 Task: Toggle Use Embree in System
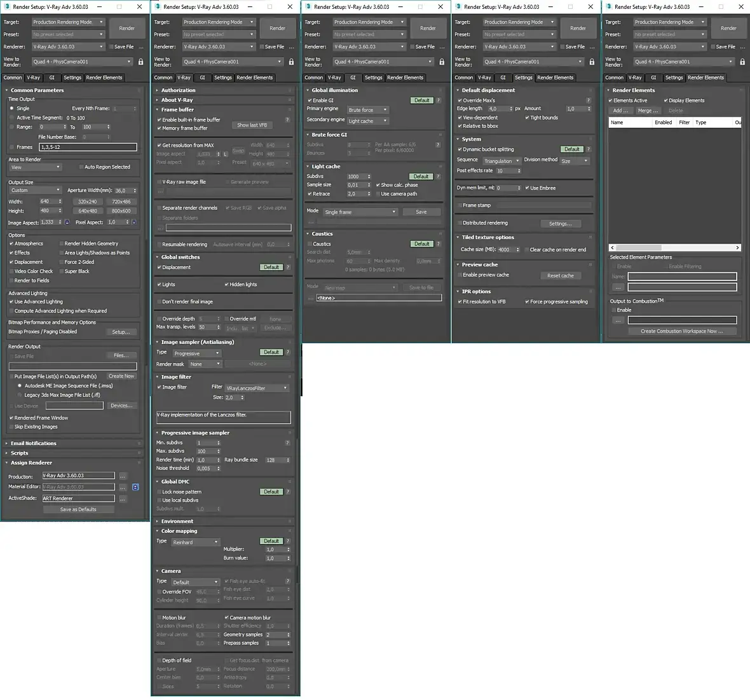(527, 188)
